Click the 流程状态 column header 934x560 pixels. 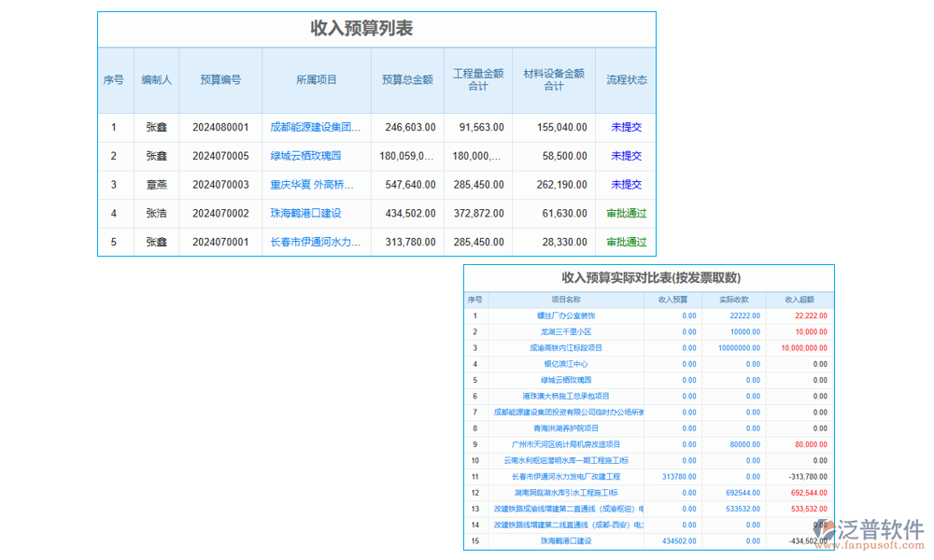click(x=626, y=80)
